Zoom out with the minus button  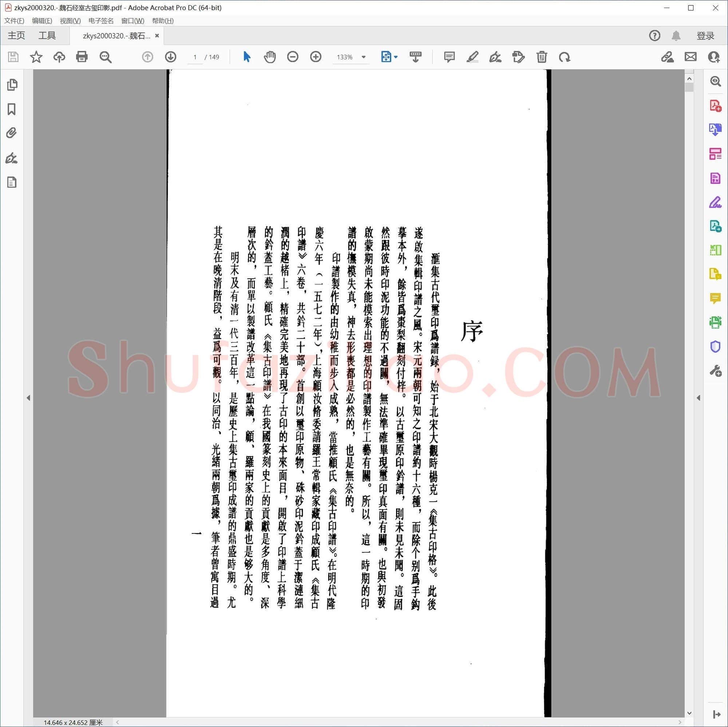pos(292,57)
